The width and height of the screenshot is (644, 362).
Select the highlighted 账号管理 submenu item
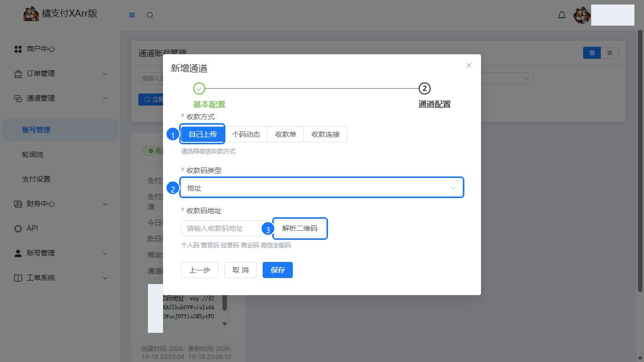point(60,130)
